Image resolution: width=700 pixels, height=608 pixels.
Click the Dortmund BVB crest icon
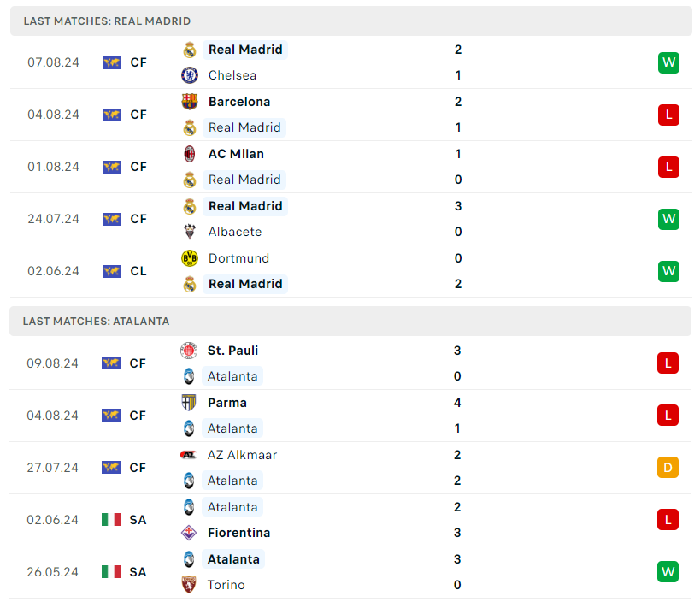pos(189,258)
